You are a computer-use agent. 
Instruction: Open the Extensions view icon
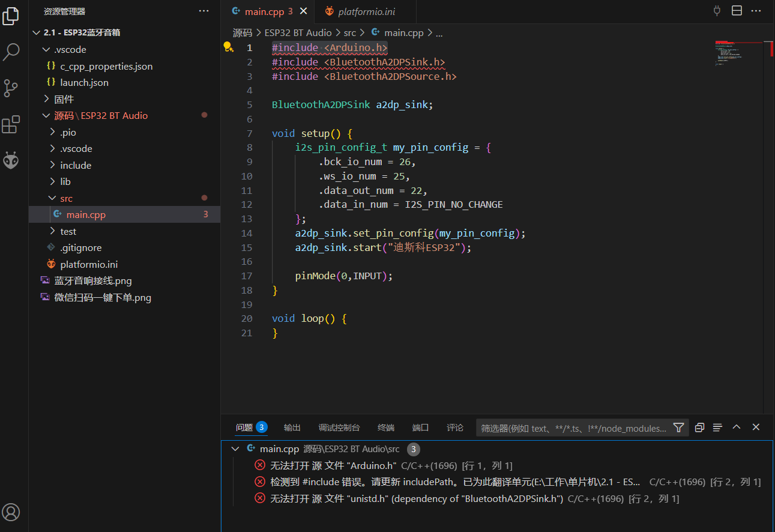point(11,125)
